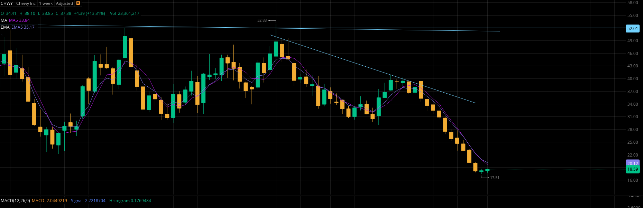Click the blue Signal -2.2218704 value
Viewport: 644px width, 208px height.
tap(88, 201)
